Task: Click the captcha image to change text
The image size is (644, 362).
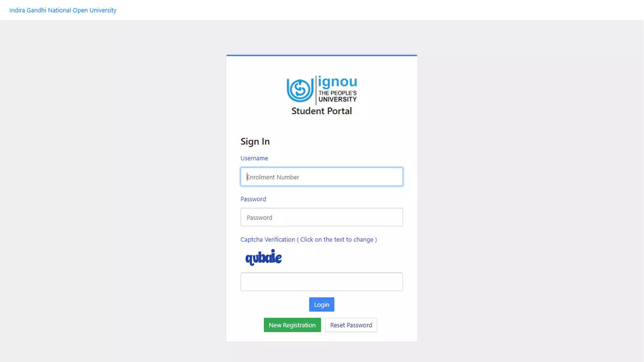Action: (x=264, y=257)
